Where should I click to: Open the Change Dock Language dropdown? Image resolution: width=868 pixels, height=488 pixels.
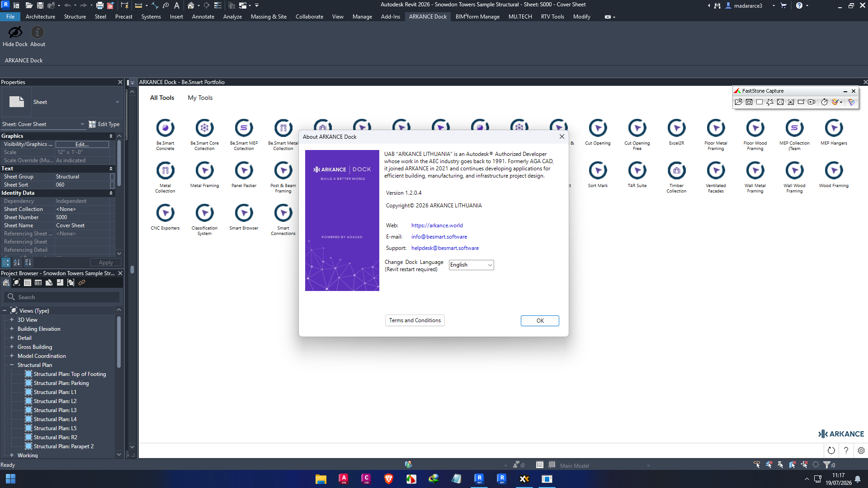(471, 265)
